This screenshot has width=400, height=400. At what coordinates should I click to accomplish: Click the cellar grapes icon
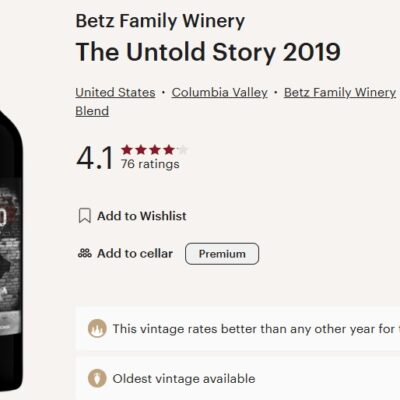pos(85,253)
